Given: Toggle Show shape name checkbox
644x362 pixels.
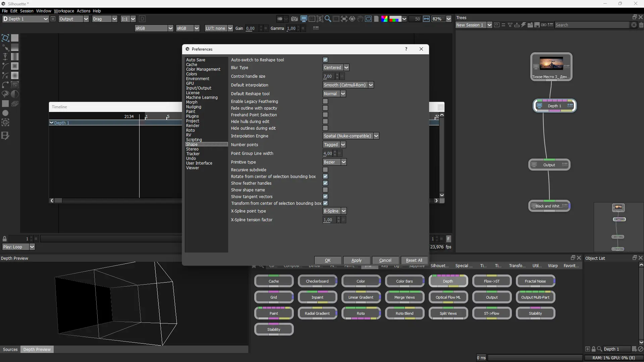Looking at the screenshot, I should 325,190.
